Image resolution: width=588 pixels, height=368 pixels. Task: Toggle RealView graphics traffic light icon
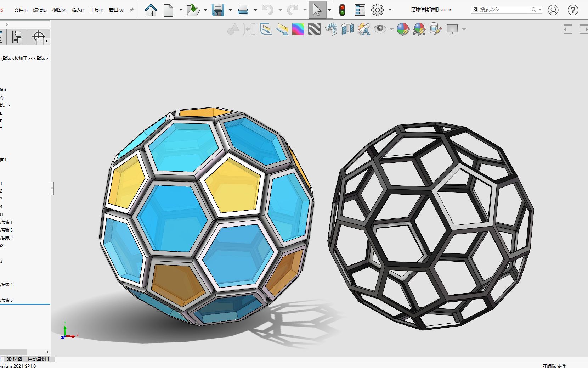(342, 10)
